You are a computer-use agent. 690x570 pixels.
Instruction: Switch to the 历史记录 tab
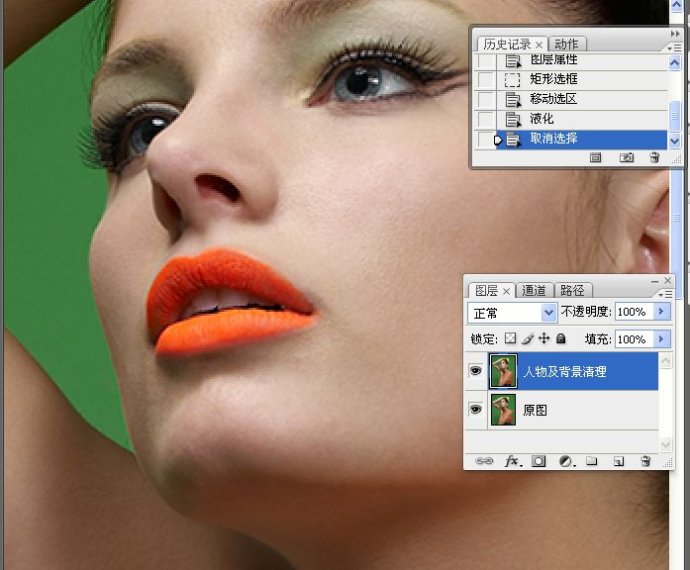tap(507, 44)
